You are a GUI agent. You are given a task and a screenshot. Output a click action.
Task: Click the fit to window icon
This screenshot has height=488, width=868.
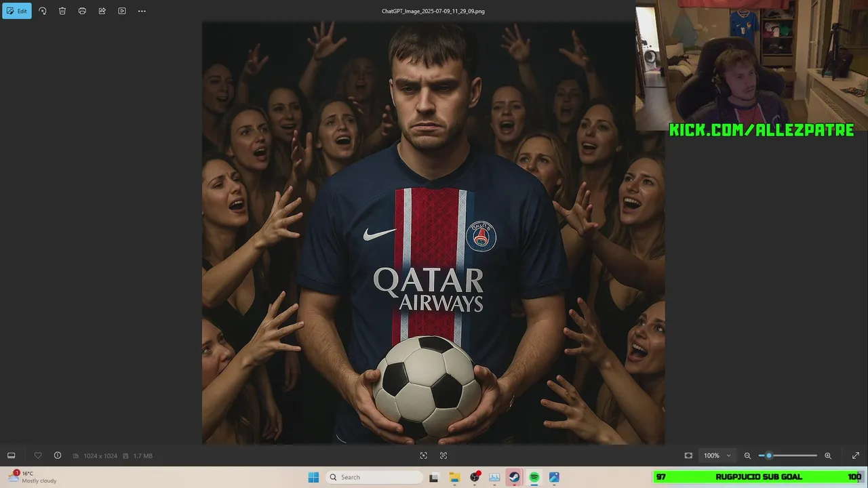coord(688,455)
